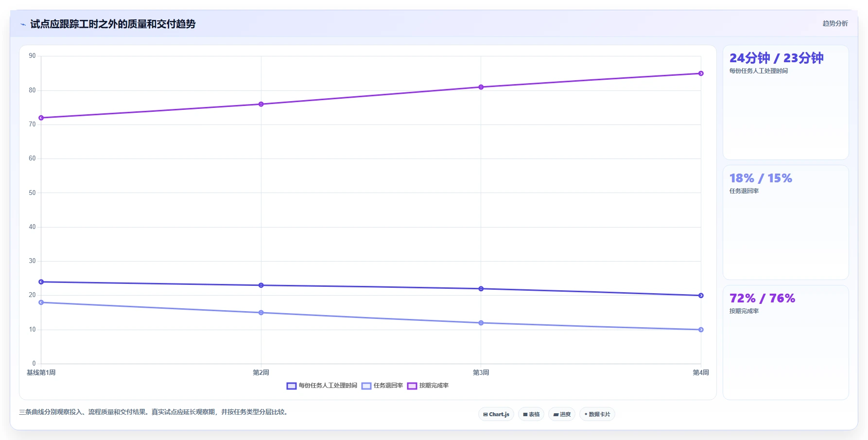868x440 pixels.
Task: Click 人工处理时间 data point at 第3周
Action: 481,289
